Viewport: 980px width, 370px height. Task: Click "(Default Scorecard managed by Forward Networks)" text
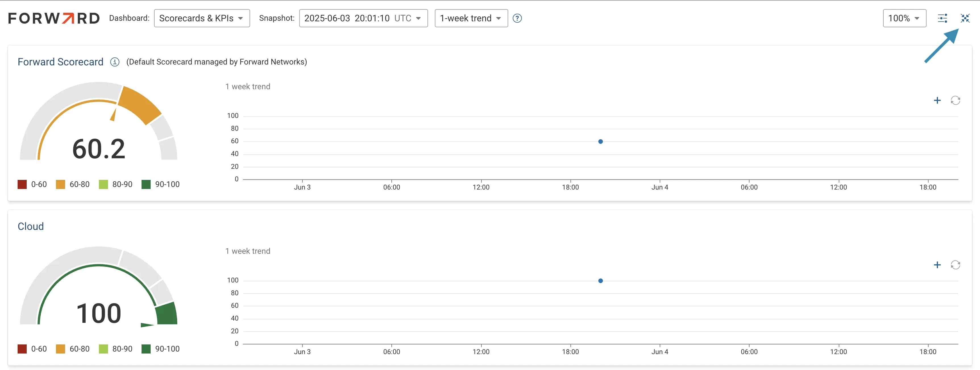pyautogui.click(x=217, y=62)
